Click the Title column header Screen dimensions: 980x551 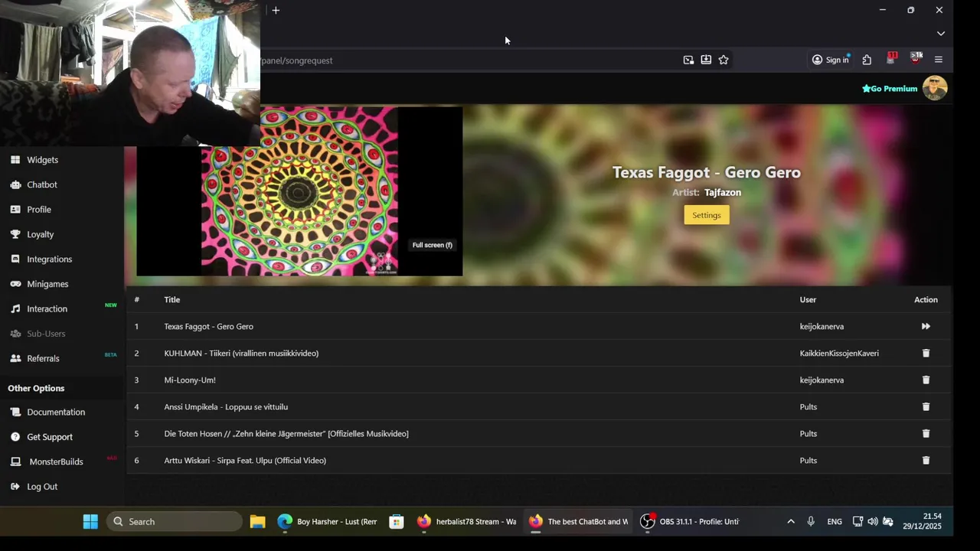point(172,300)
